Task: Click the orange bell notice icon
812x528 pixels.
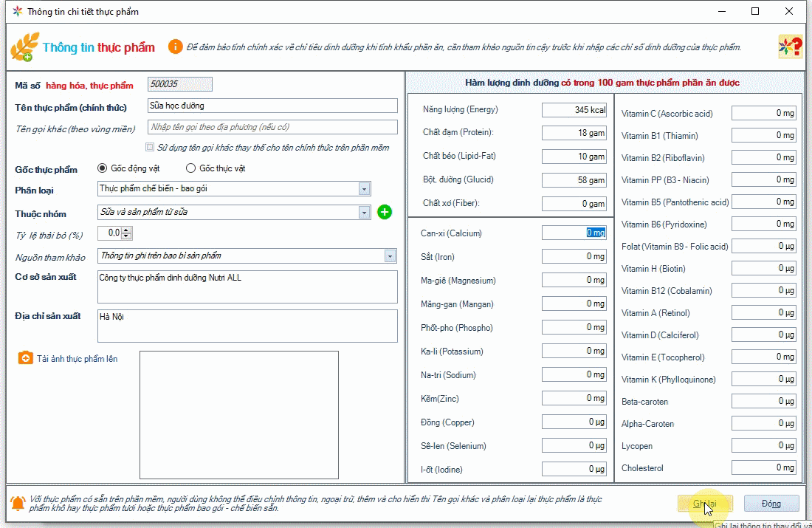Action: tap(18, 504)
